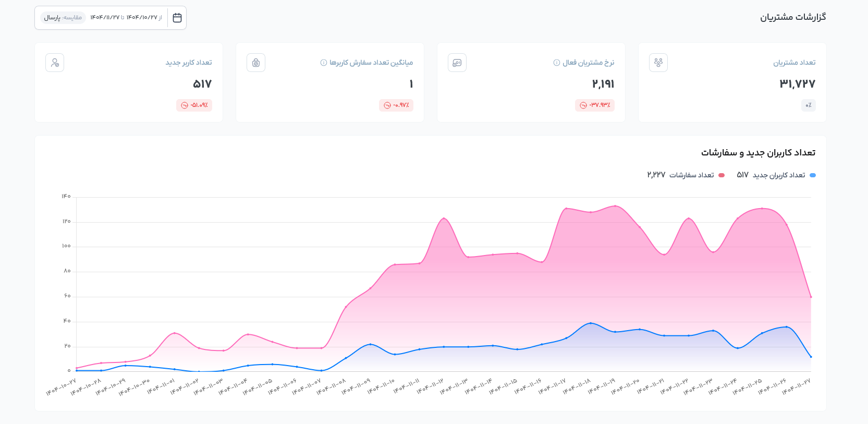The width and height of the screenshot is (868, 424).
Task: Click the user icon in تعداد کاربر جدید card
Action: (x=55, y=63)
